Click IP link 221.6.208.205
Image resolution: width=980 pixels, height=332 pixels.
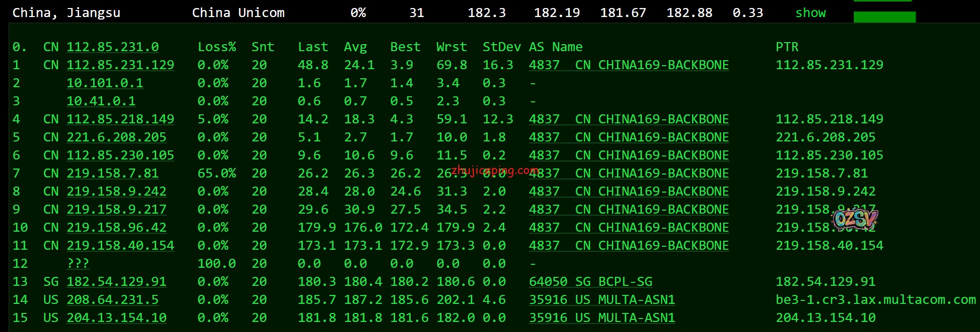[x=116, y=137]
